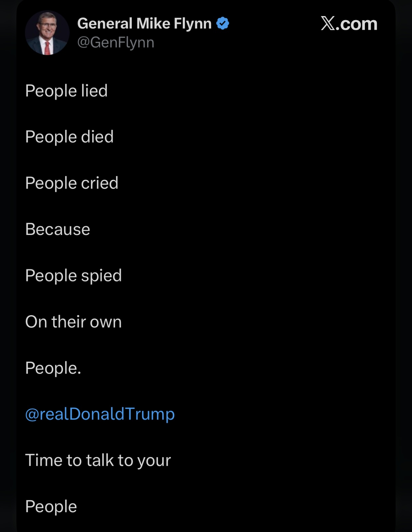Click the final "People" line at the bottom
412x532 pixels.
(51, 506)
